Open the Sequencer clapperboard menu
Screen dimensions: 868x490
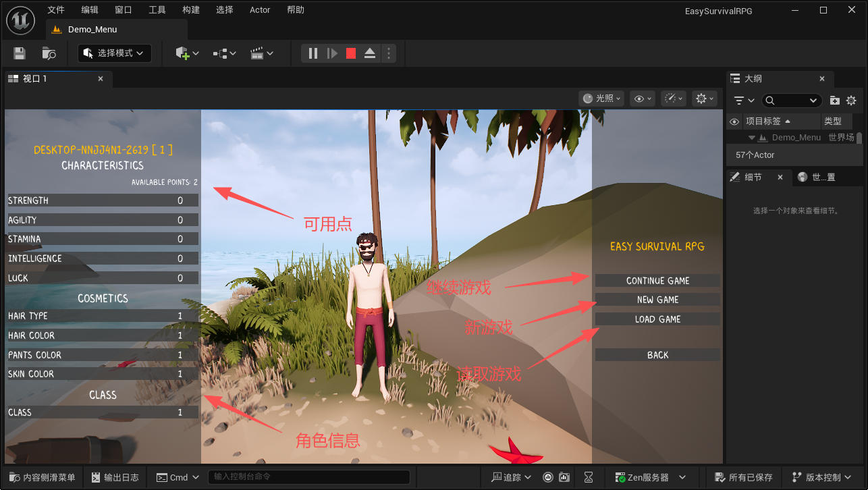(x=262, y=53)
